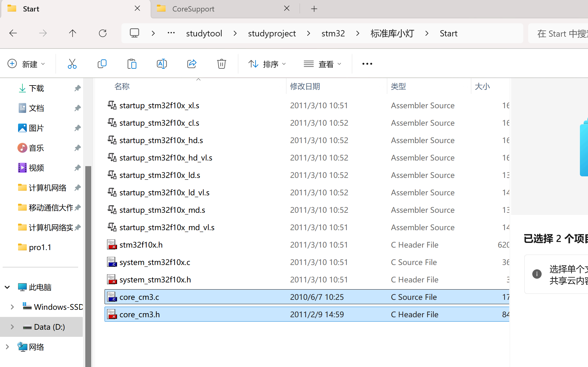Sort by 修改日期 column header

tap(305, 86)
